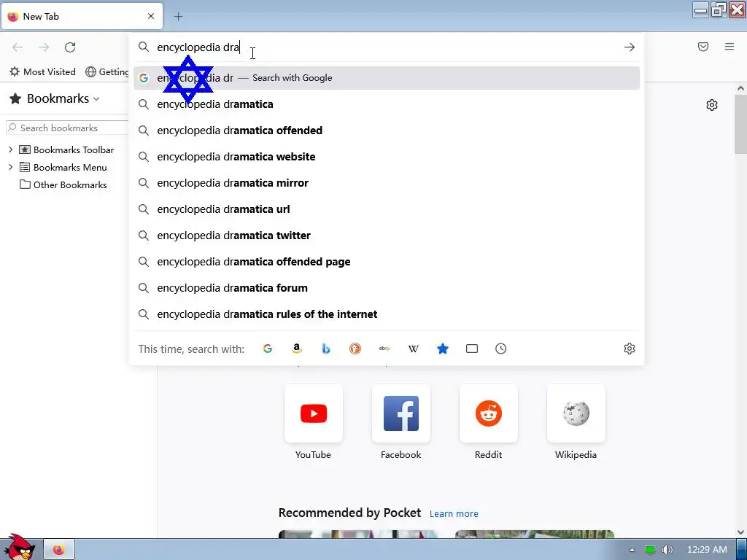Click the green network tray icon
747x560 pixels.
coord(650,550)
